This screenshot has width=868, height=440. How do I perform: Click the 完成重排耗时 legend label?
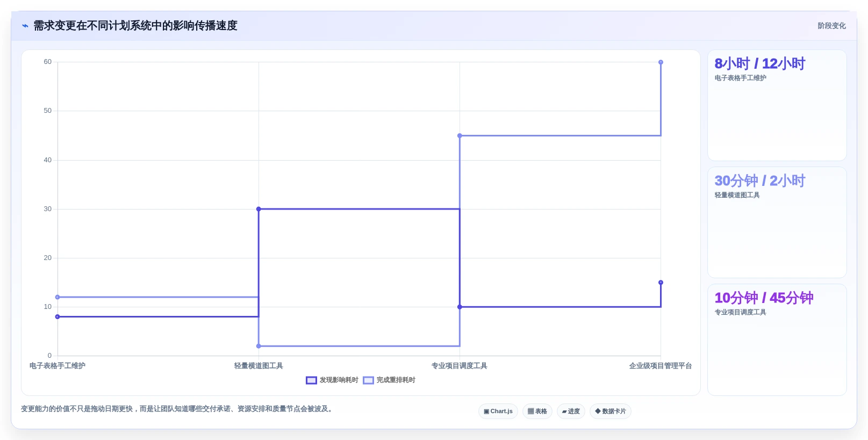(x=396, y=380)
